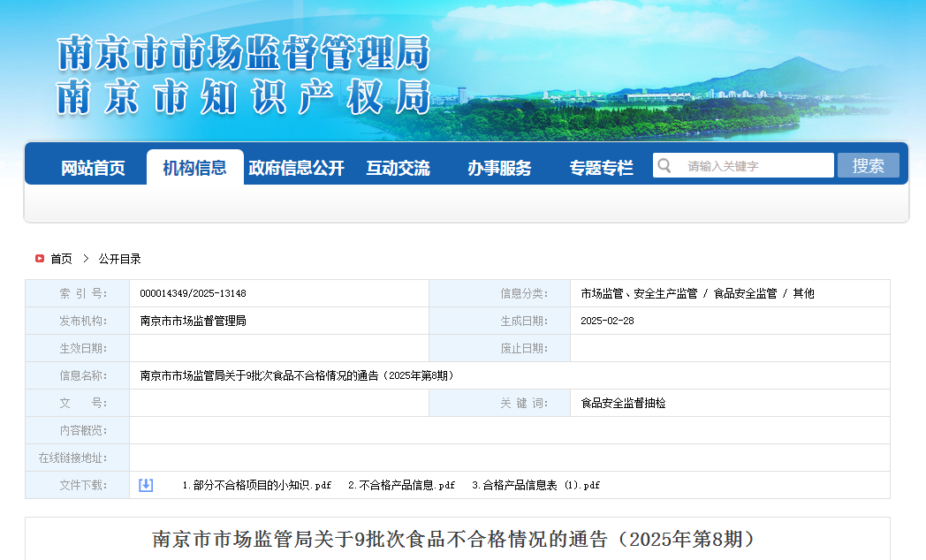926x560 pixels.
Task: Click the 生效日期 label cell
Action: point(78,348)
